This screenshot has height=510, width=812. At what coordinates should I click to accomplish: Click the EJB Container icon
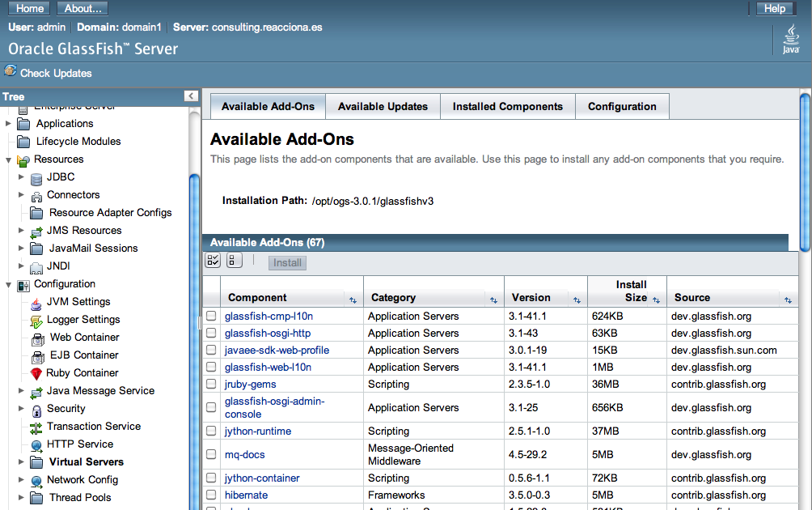[38, 356]
